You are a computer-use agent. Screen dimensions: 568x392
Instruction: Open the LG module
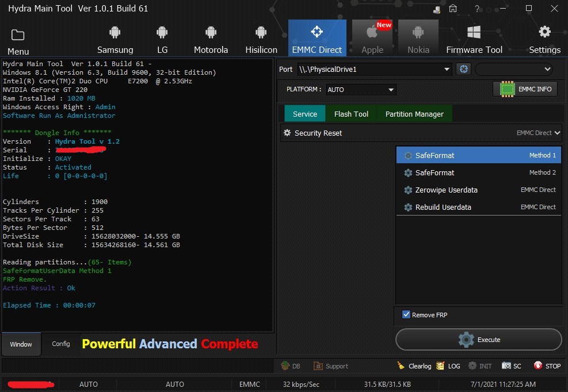pyautogui.click(x=162, y=39)
